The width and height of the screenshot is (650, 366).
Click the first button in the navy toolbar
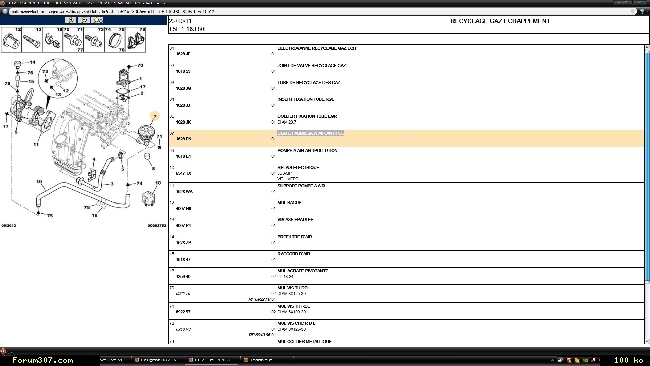[70, 20]
